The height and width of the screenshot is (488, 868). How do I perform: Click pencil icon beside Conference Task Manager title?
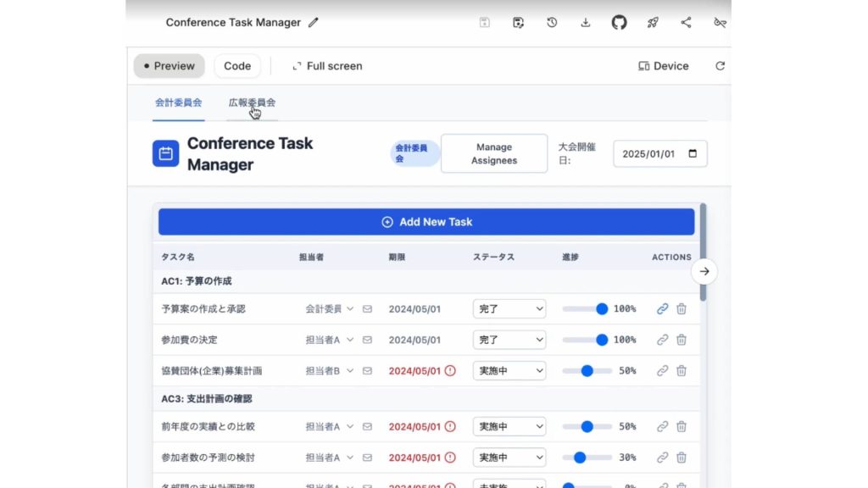[314, 23]
